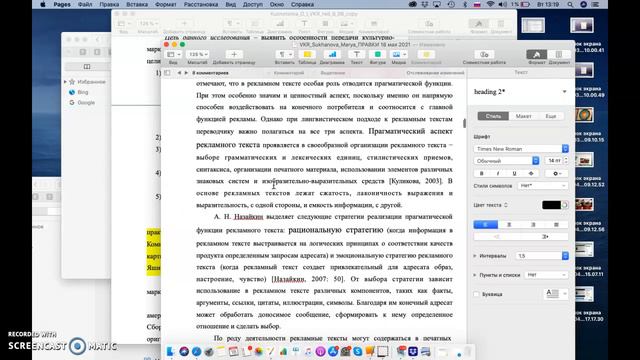This screenshot has height=360, width=640.
Task: Open drop cap style preview dropdown
Action: click(x=556, y=294)
